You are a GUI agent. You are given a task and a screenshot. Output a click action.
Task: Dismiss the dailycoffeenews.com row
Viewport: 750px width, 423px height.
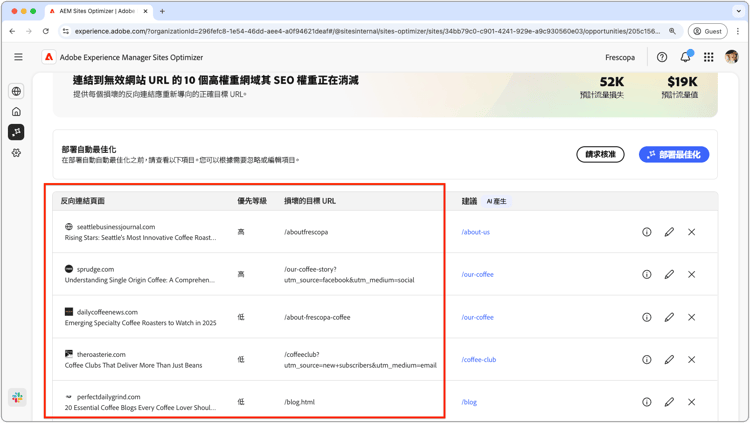692,317
